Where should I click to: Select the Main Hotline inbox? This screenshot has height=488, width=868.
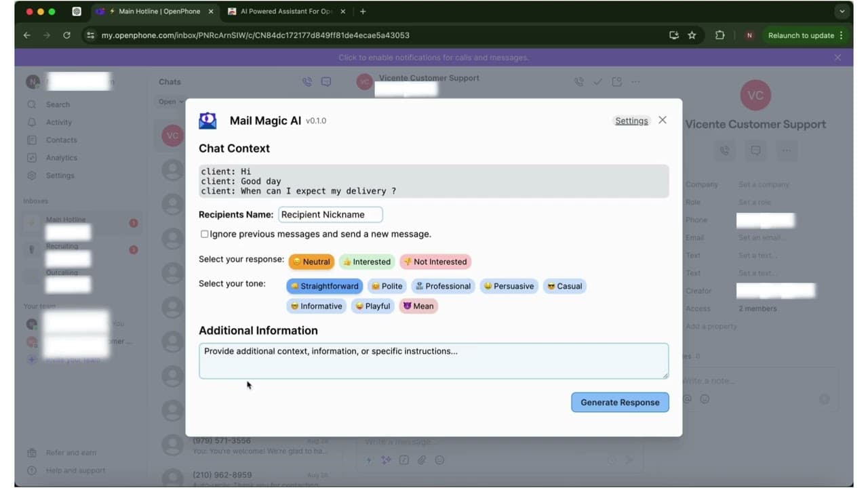pos(81,223)
